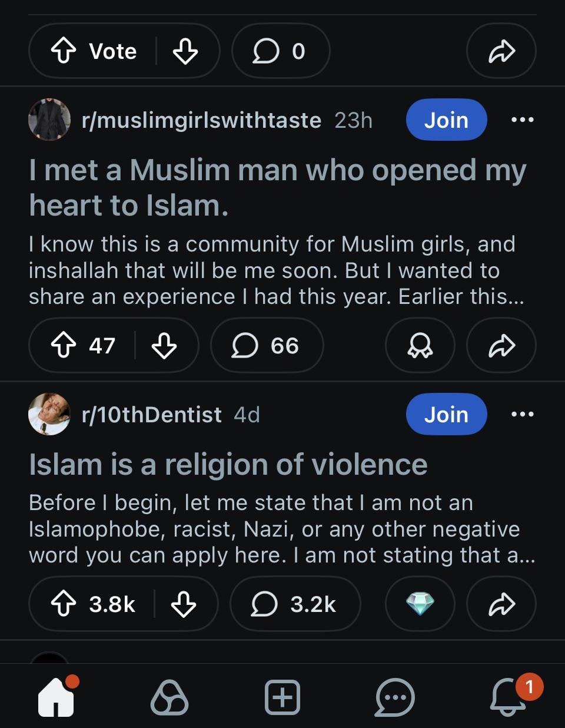Share the r/10thDentist post

(501, 604)
